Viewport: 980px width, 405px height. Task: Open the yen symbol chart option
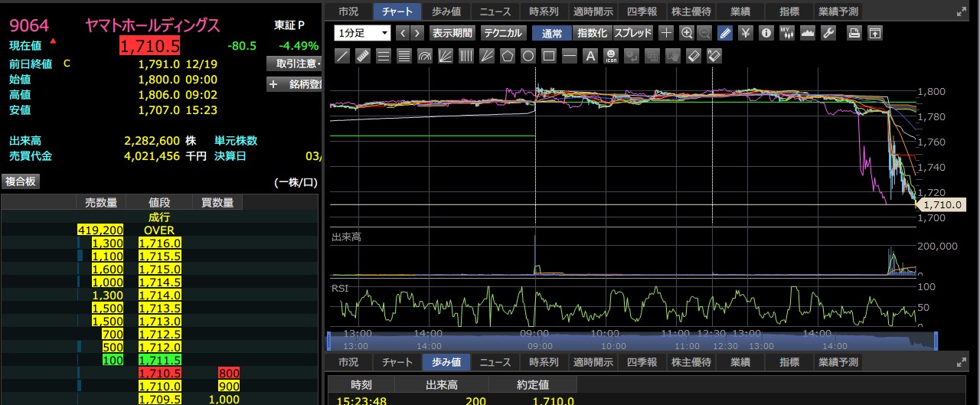click(x=746, y=33)
